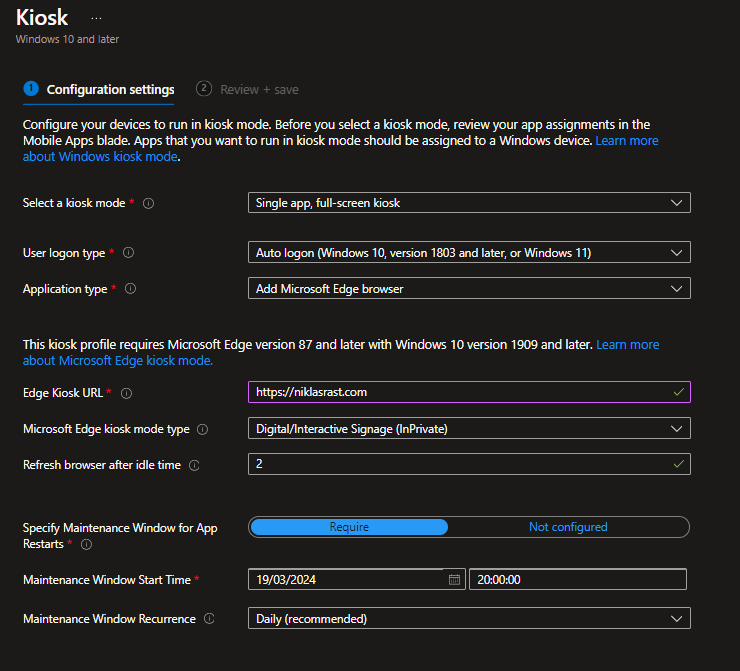Viewport: 740px width, 671px height.
Task: Set Maintenance Window toggle to Not configured
Action: click(x=568, y=527)
